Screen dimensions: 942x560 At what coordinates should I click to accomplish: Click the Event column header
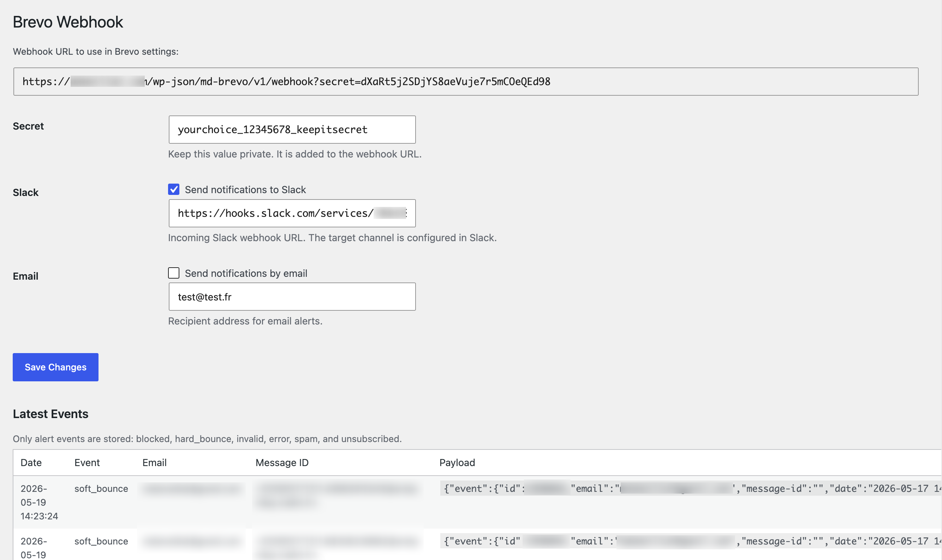click(x=87, y=463)
